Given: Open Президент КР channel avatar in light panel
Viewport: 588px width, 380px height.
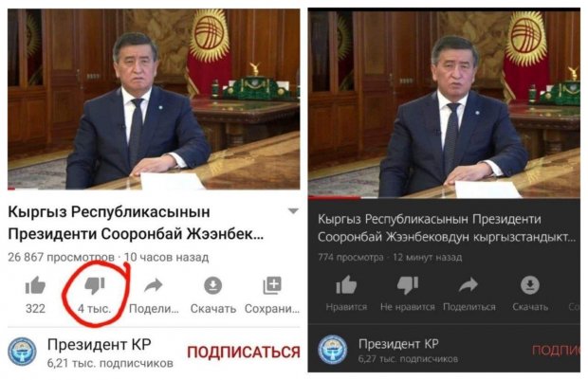Looking at the screenshot, I should 22,352.
